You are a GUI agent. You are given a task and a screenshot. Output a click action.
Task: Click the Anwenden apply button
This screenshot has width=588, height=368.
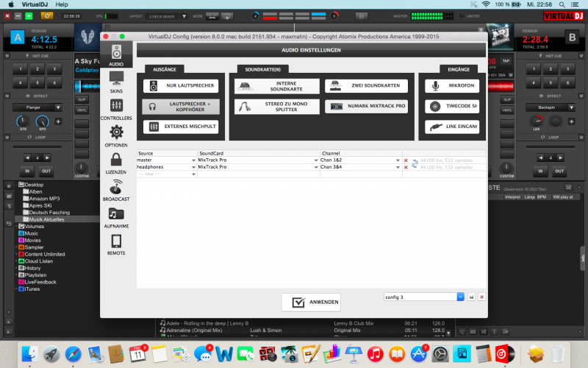311,302
